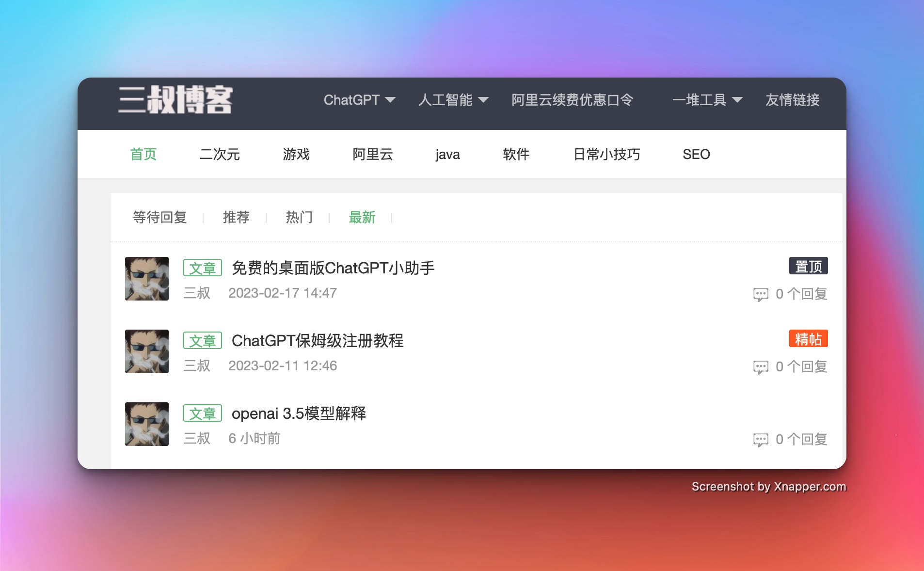Click the 文章 tag on ChatGPT保姆级注册教程

(x=203, y=340)
